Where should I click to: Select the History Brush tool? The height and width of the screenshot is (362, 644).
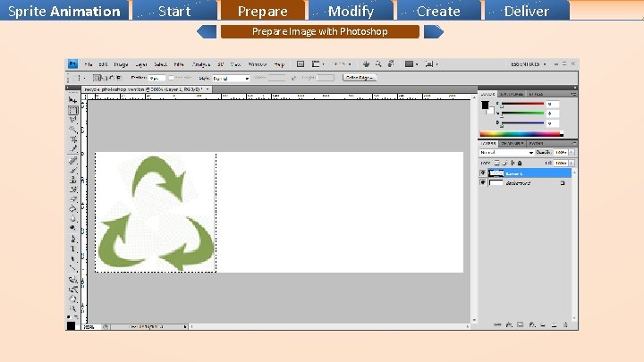[x=72, y=189]
